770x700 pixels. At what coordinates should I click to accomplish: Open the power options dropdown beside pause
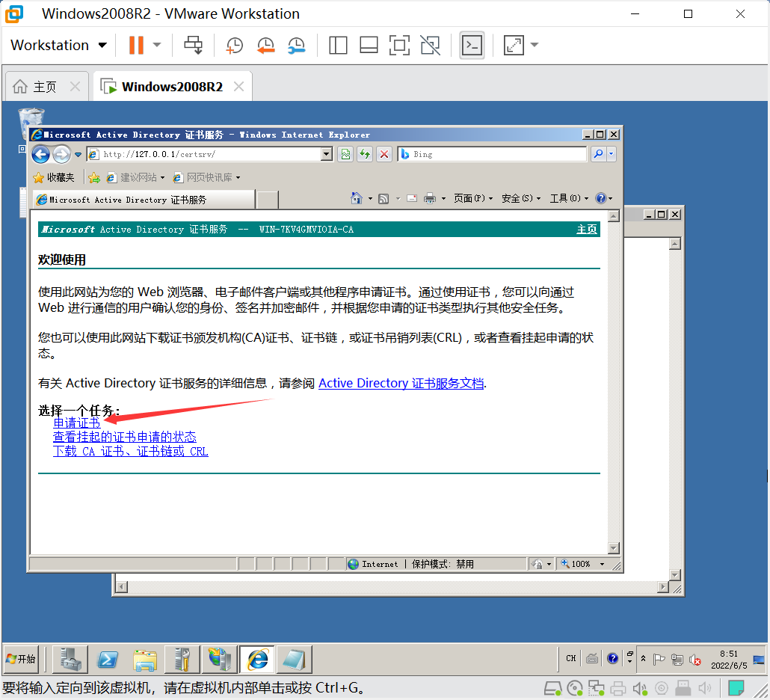(x=157, y=45)
